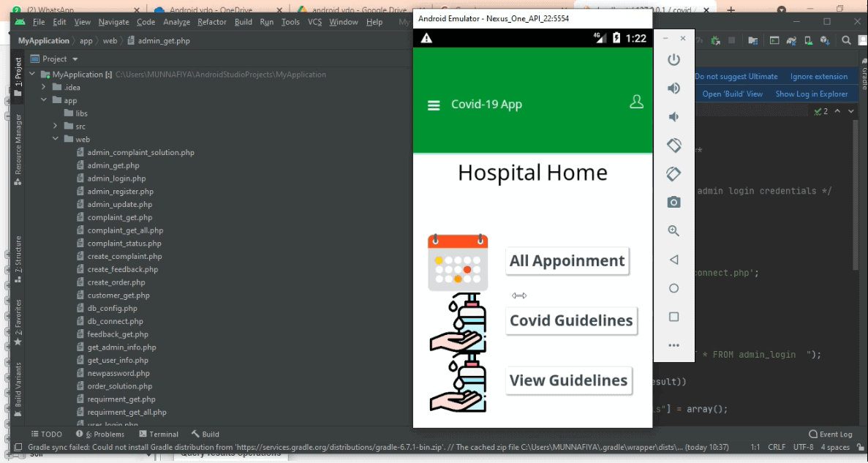Open the Terminal tool window tab
The height and width of the screenshot is (463, 868).
pyautogui.click(x=158, y=434)
